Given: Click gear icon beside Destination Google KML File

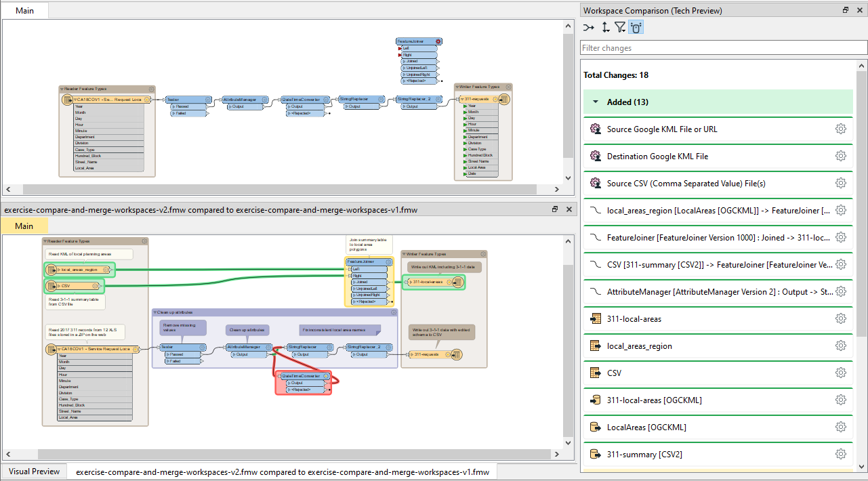Looking at the screenshot, I should click(x=840, y=156).
